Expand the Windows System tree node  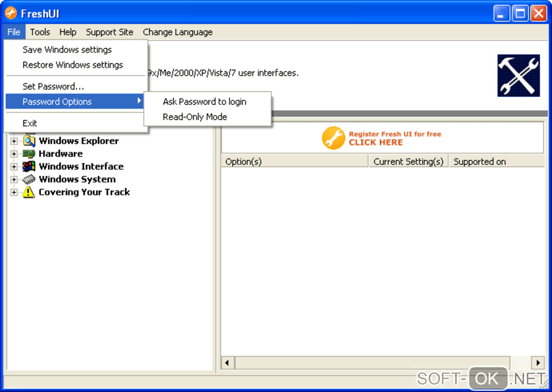pyautogui.click(x=14, y=180)
